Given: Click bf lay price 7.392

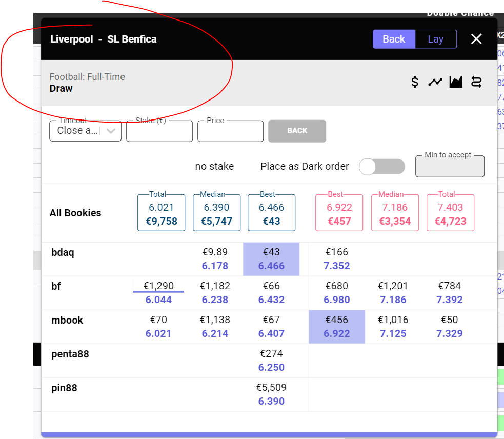Looking at the screenshot, I should tap(449, 300).
